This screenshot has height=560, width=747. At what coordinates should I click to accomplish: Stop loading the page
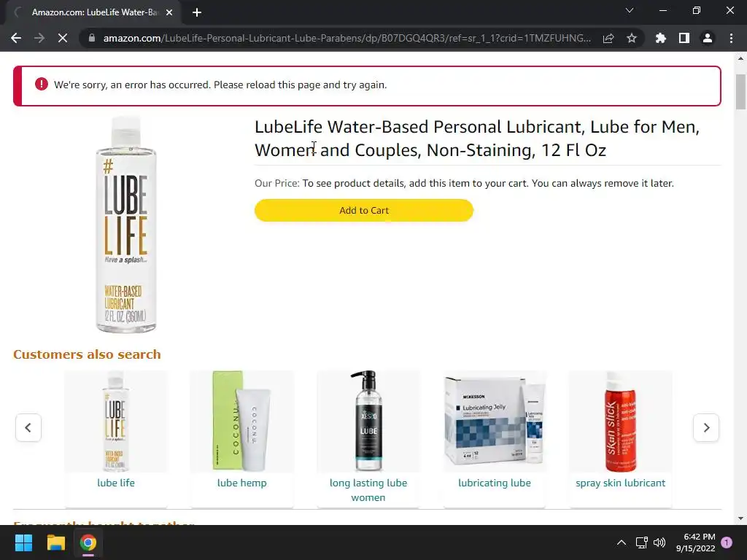[63, 38]
